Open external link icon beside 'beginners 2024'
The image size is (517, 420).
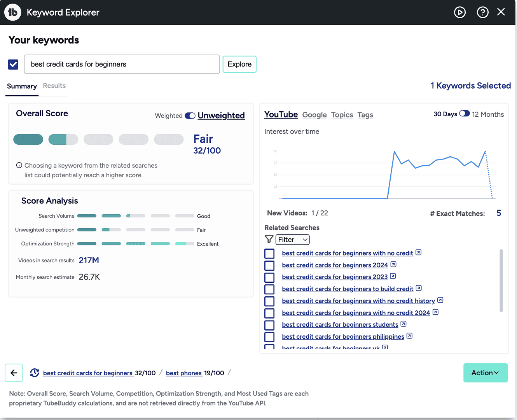pyautogui.click(x=393, y=264)
